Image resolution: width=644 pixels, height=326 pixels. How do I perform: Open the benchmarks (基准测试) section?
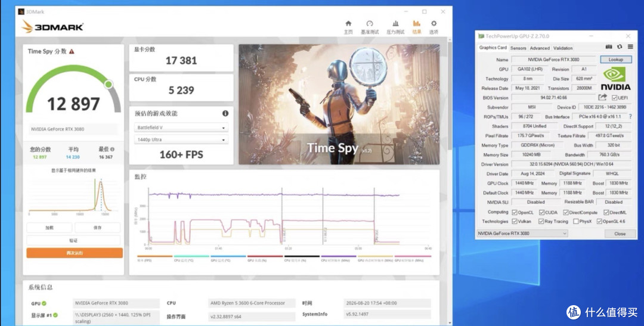tap(369, 27)
